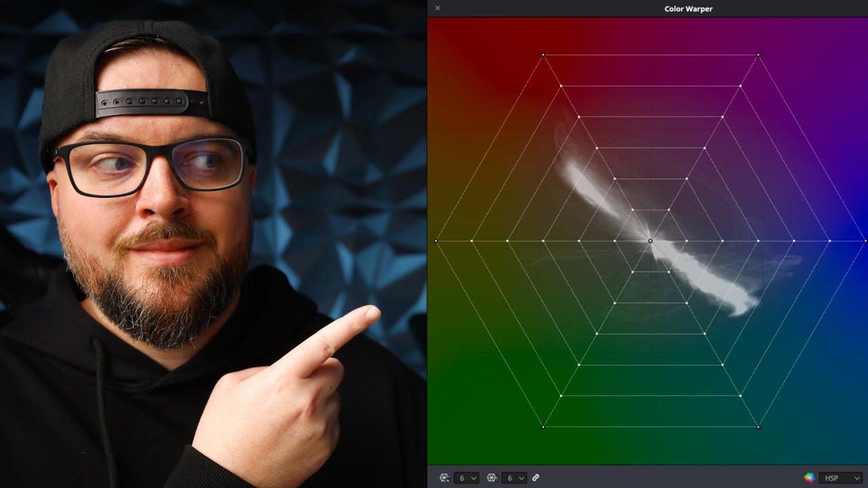Toggle the link hue and saturation resolution icon
This screenshot has width=868, height=488.
536,478
